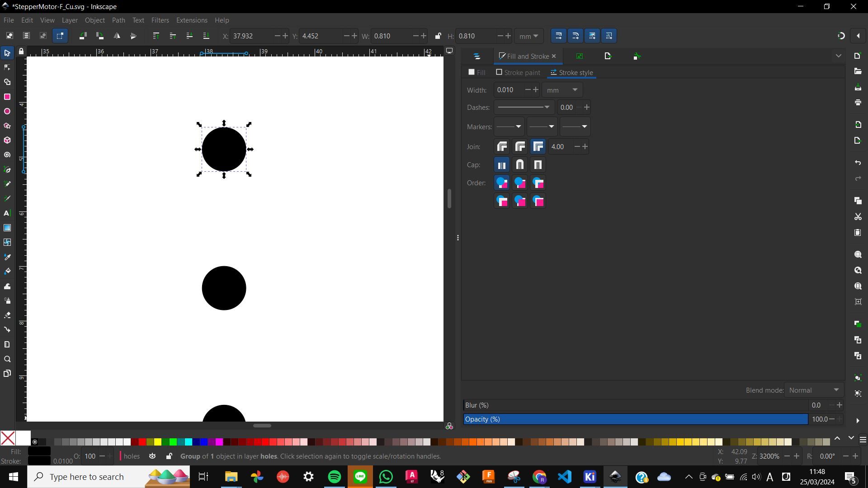
Task: Open the Blend mode dropdown
Action: tap(814, 390)
